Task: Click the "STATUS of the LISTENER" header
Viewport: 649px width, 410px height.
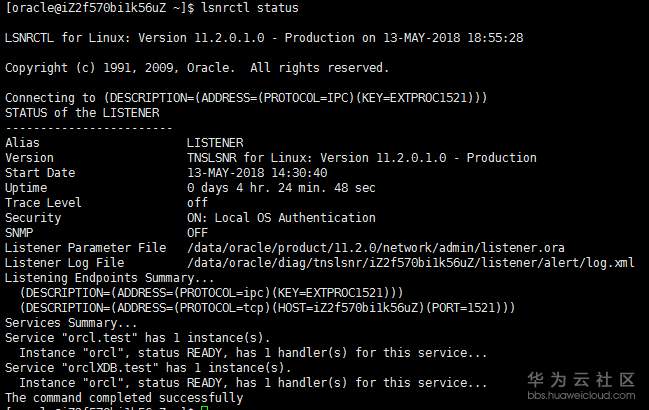Action: 82,113
